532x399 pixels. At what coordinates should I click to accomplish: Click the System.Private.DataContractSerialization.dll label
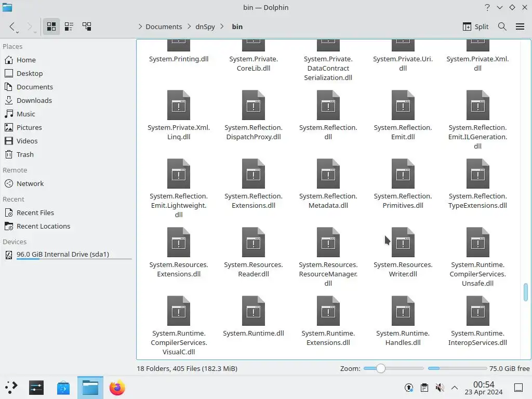point(328,68)
